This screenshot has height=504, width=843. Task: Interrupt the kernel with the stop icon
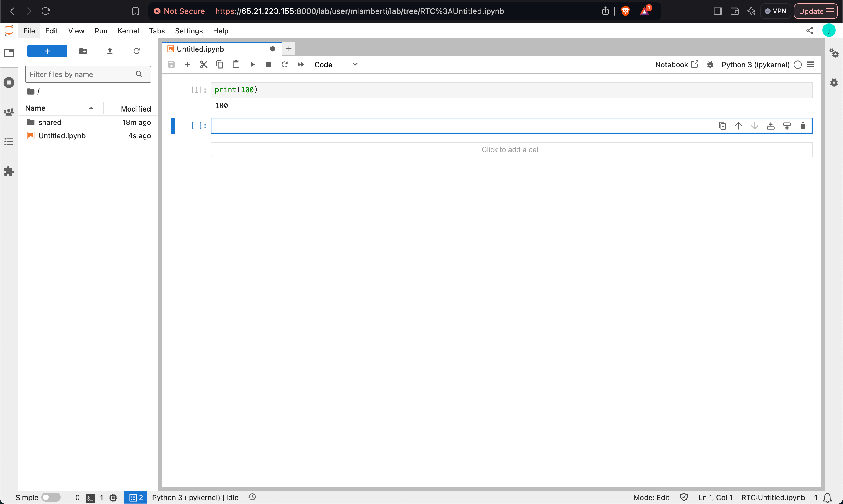click(x=268, y=64)
